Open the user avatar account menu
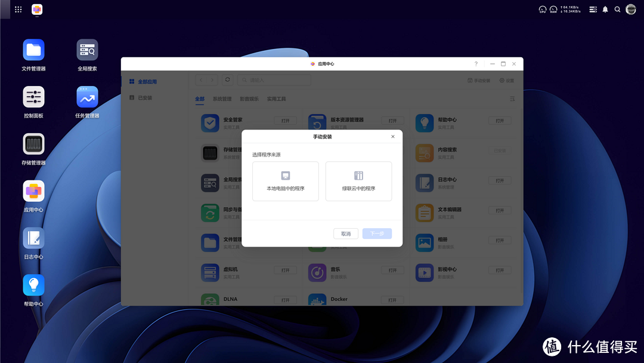Image resolution: width=644 pixels, height=363 pixels. click(631, 10)
